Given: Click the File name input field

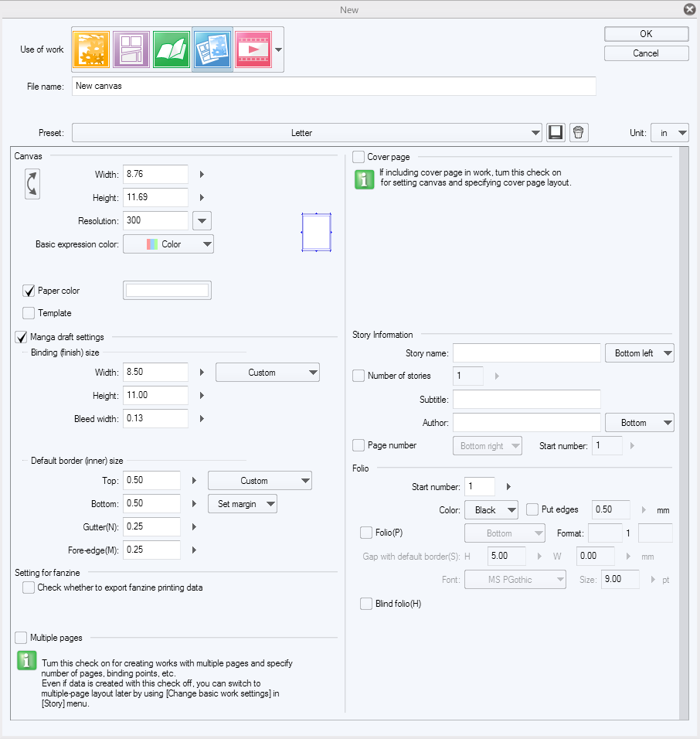Looking at the screenshot, I should 334,87.
